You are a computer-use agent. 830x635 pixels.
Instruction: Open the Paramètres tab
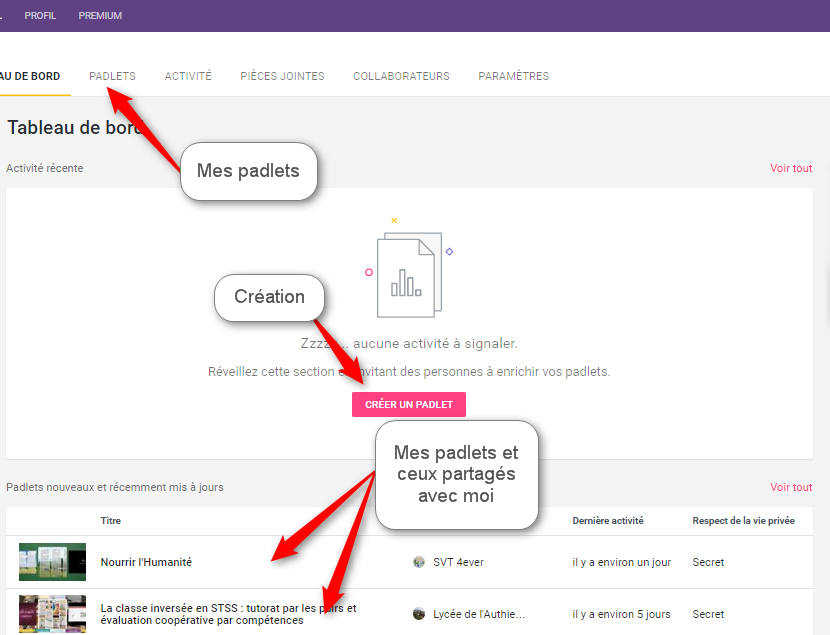pyautogui.click(x=513, y=76)
